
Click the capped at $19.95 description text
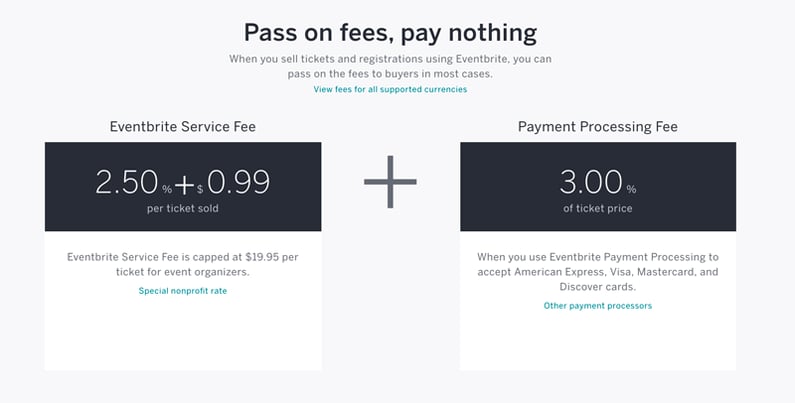pos(183,264)
